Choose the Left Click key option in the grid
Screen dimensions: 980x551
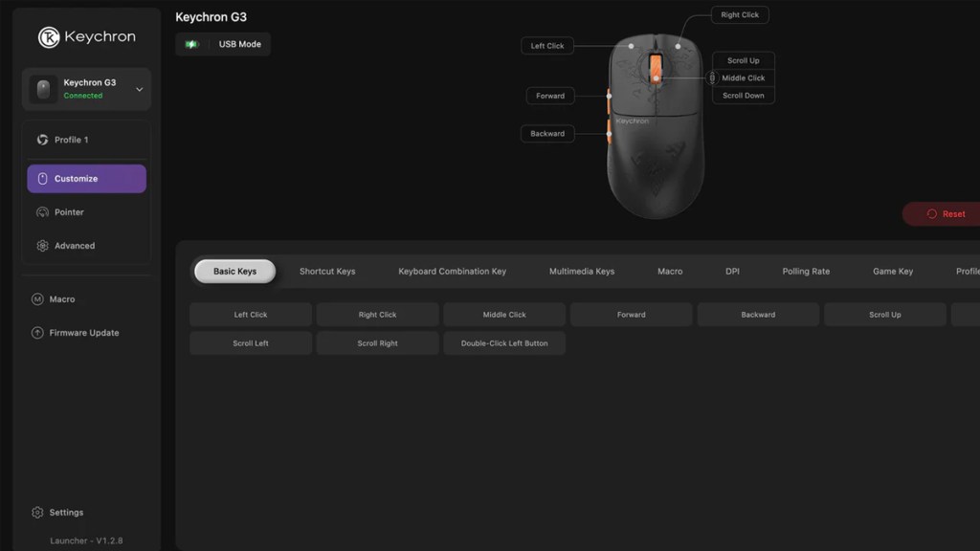click(x=251, y=315)
